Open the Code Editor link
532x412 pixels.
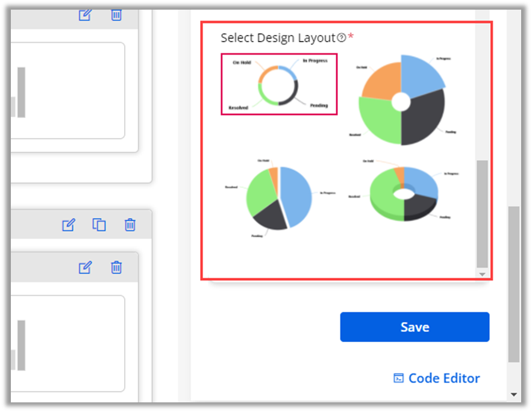(x=444, y=378)
